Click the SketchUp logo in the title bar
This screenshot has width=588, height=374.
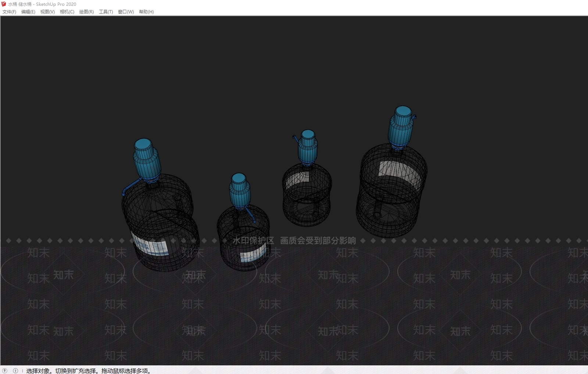4,4
